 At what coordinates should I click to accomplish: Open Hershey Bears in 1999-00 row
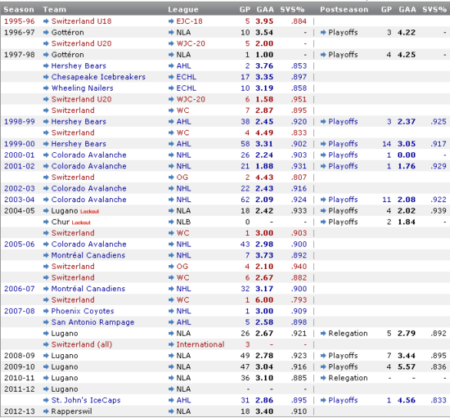(79, 144)
